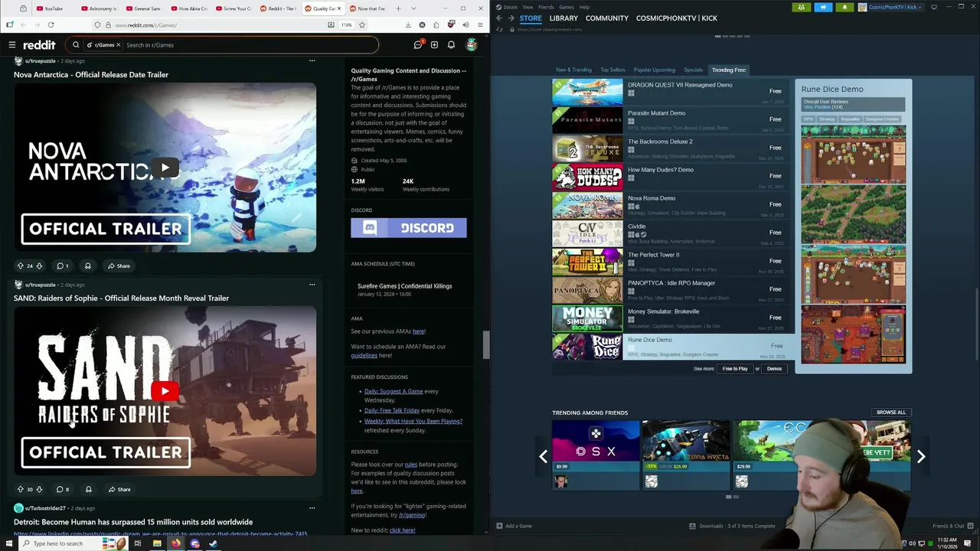Open the View menu in Steam
980x551 pixels.
tap(528, 7)
